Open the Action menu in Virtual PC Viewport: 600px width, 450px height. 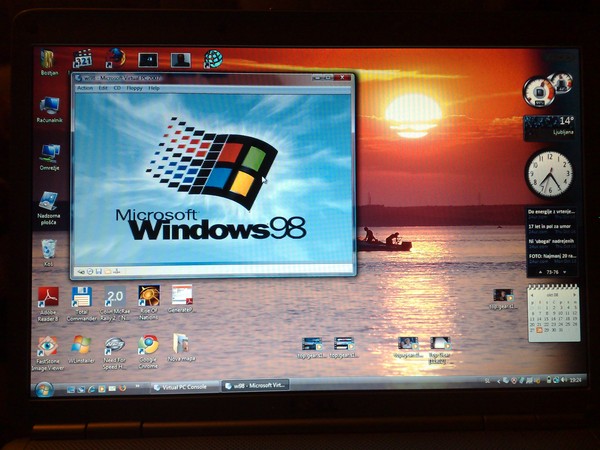(x=85, y=88)
